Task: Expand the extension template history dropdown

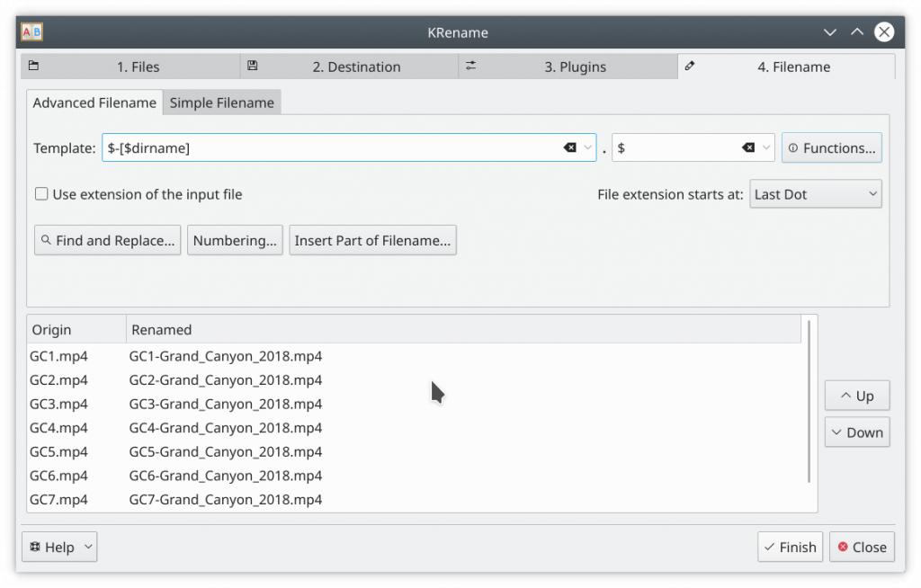Action: click(x=766, y=148)
